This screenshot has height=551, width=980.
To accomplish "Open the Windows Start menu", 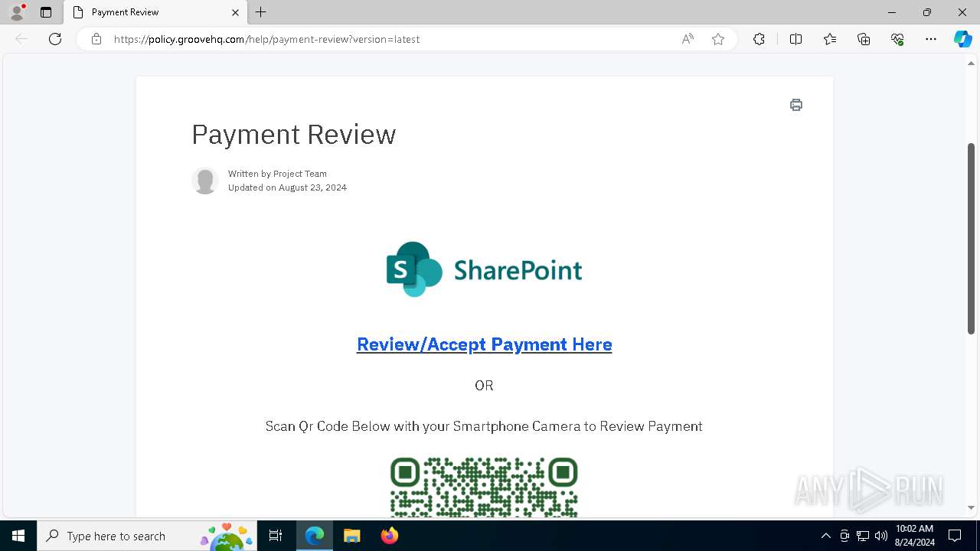I will coord(18,536).
